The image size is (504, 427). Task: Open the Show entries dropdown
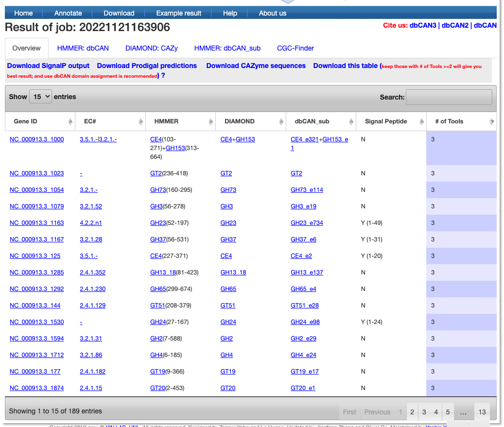(40, 97)
